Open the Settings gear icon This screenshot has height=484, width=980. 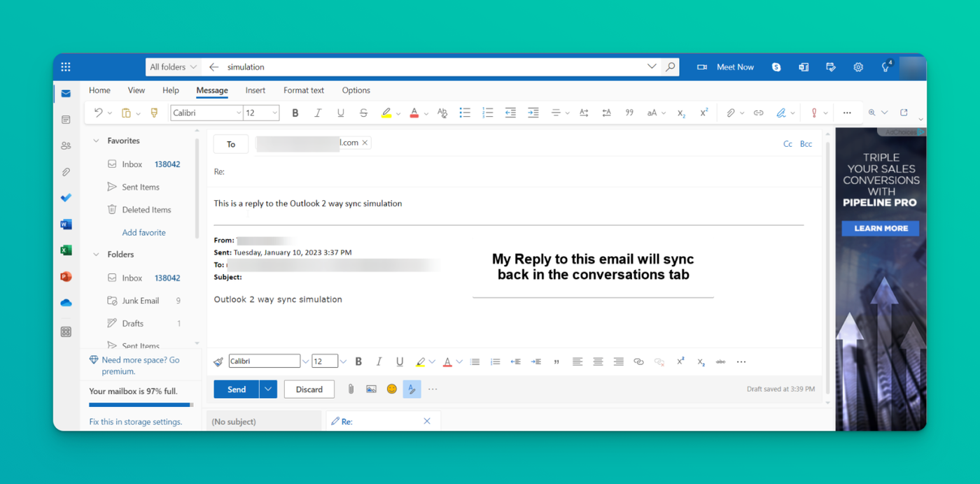point(858,67)
